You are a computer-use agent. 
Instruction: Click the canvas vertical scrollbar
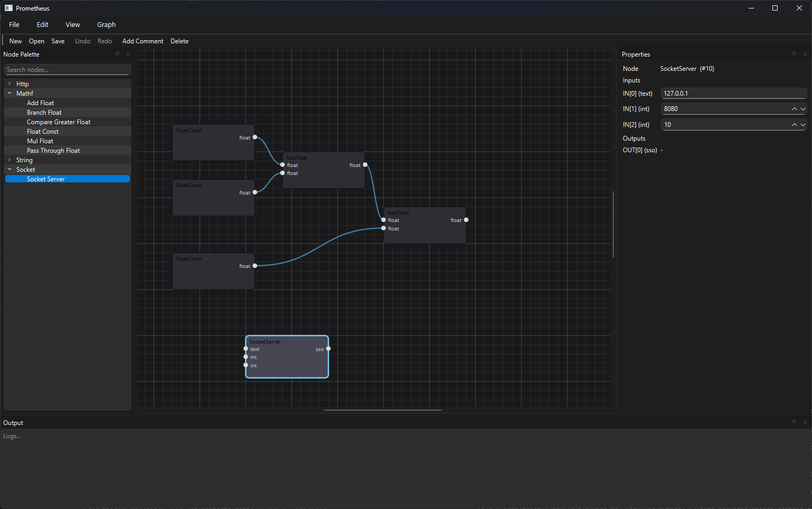point(613,224)
